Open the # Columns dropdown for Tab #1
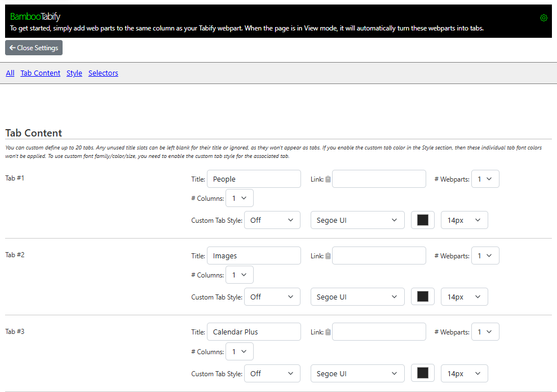557x392 pixels. tap(239, 198)
